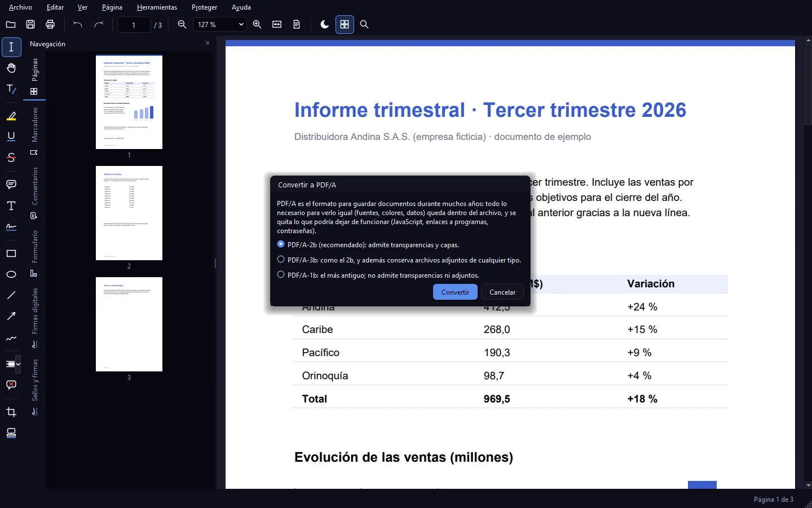Select the strikethrough text tool
This screenshot has height=508, width=812.
(x=11, y=157)
